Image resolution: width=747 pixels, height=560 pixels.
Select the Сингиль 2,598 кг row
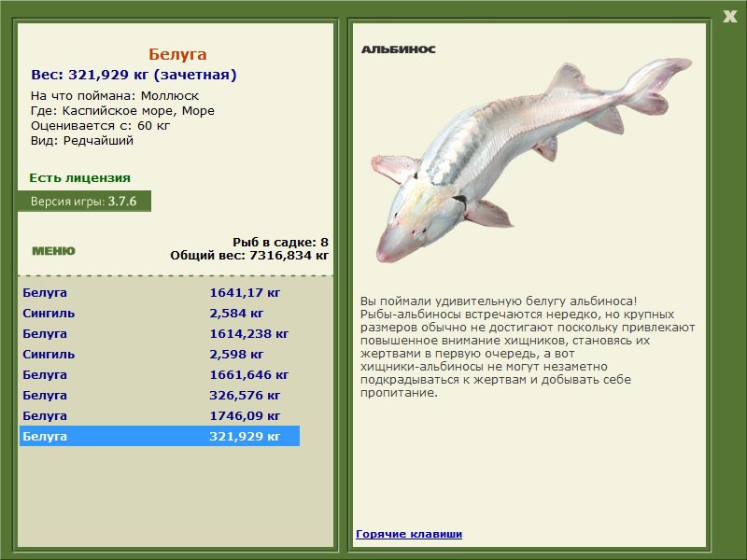tap(160, 354)
